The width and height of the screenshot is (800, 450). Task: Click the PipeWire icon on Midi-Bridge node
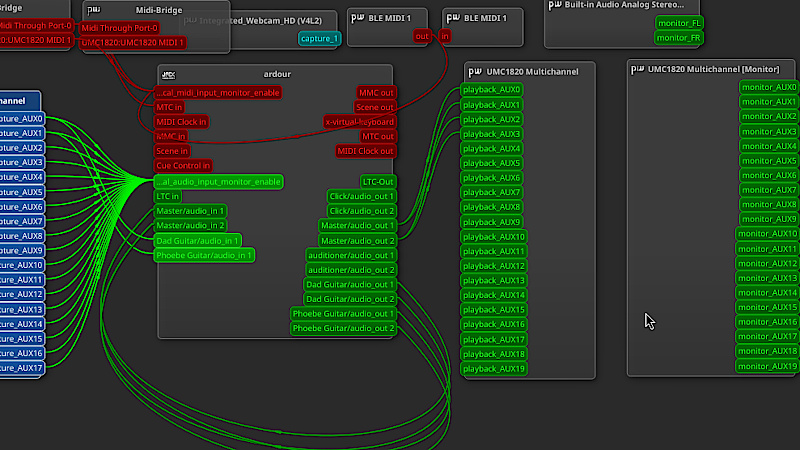pyautogui.click(x=93, y=10)
